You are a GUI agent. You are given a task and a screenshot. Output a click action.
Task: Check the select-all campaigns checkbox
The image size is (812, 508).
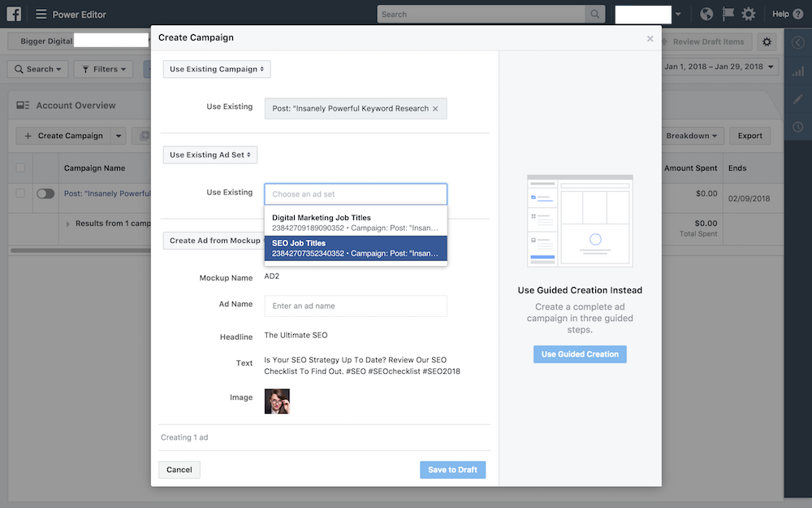click(x=20, y=167)
